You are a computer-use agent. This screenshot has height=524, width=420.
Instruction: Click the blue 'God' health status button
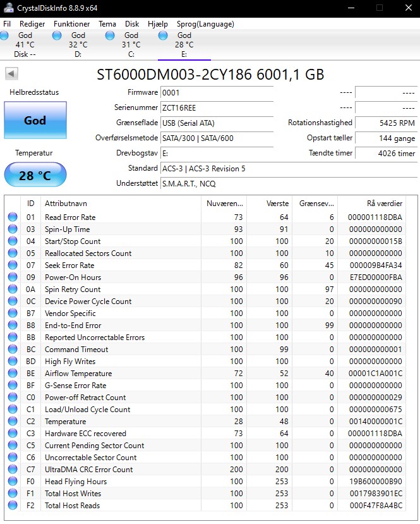[x=35, y=120]
